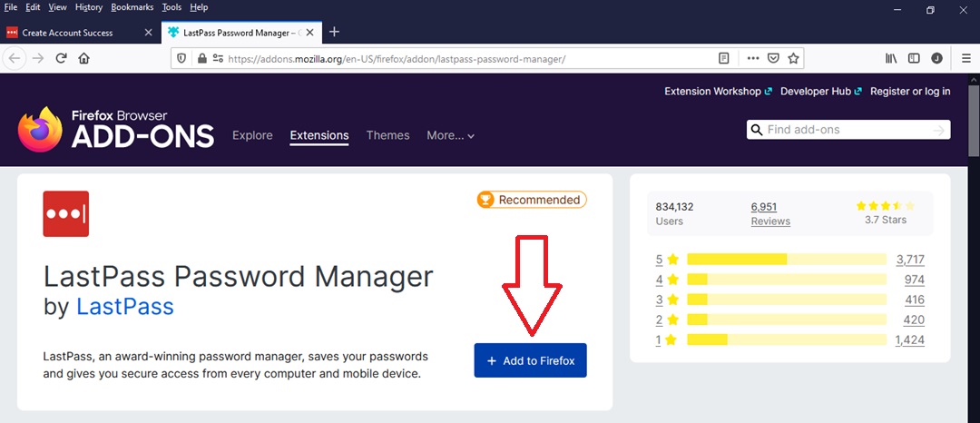Click the Recommended trophy badge
This screenshot has width=980, height=423.
(531, 200)
